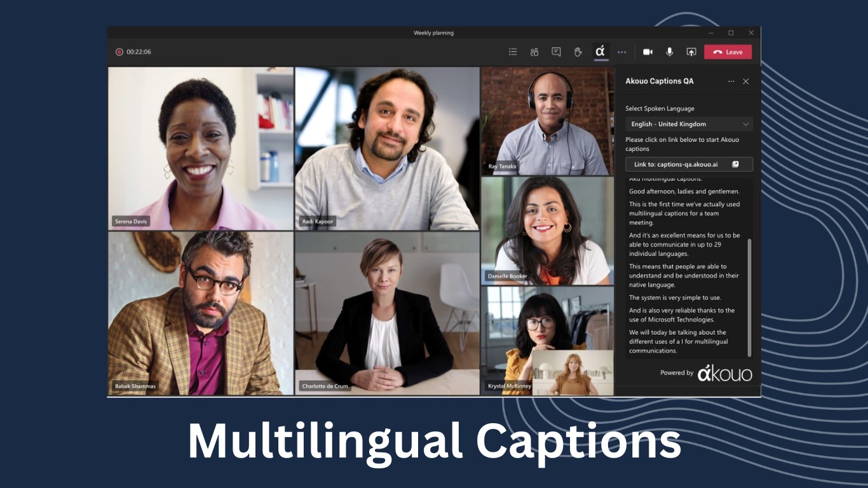Open breakout rooms icon in toolbar

[x=534, y=52]
